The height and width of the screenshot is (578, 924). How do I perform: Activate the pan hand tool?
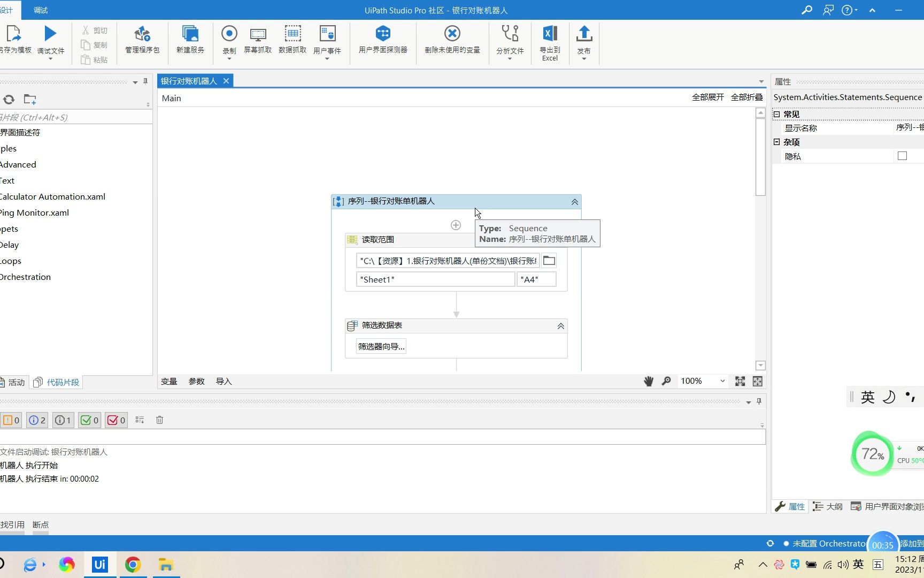pyautogui.click(x=649, y=381)
